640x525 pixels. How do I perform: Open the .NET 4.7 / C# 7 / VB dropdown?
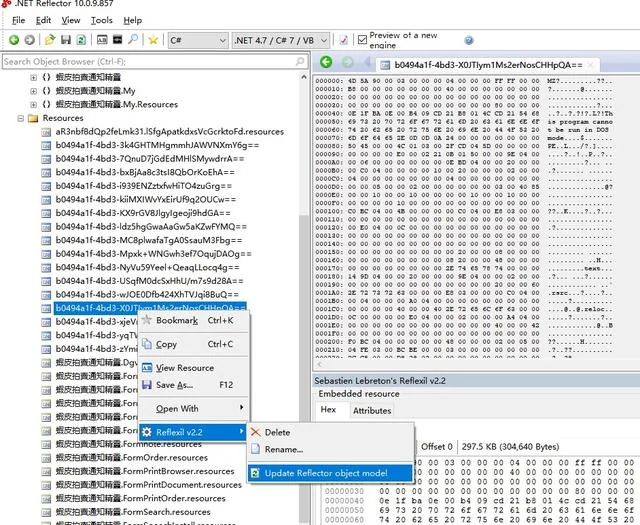(x=280, y=40)
